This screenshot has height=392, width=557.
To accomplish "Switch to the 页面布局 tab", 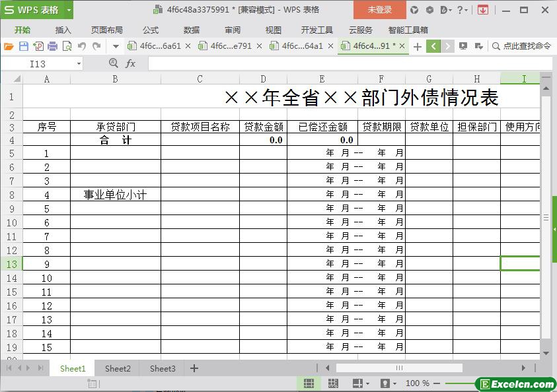I will [106, 30].
